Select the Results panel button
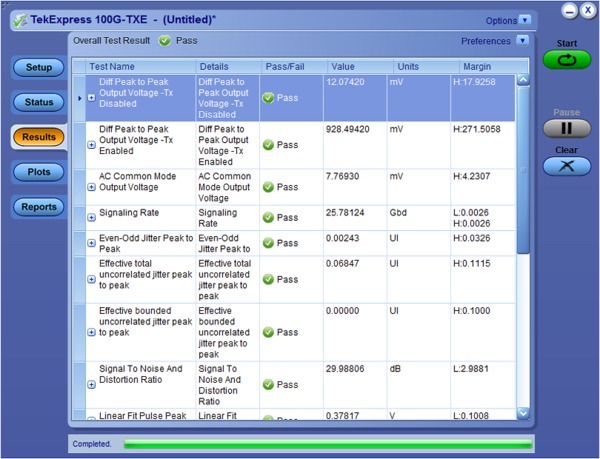The image size is (600, 459). [x=38, y=137]
